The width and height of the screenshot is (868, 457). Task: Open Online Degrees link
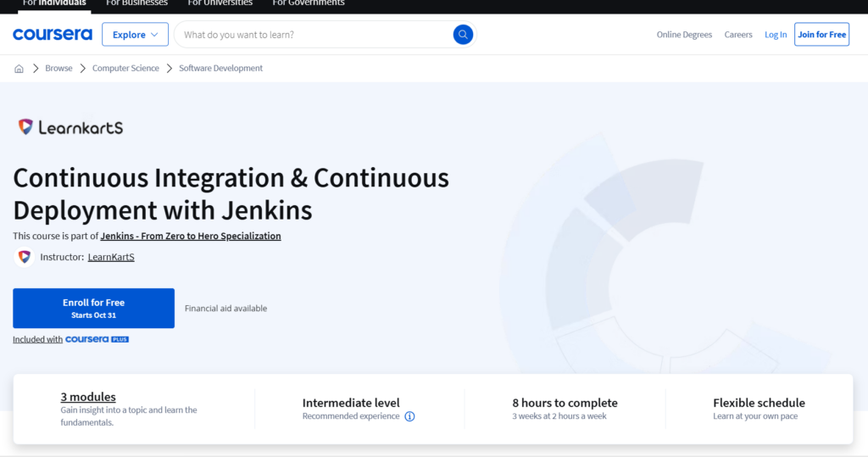coord(684,35)
